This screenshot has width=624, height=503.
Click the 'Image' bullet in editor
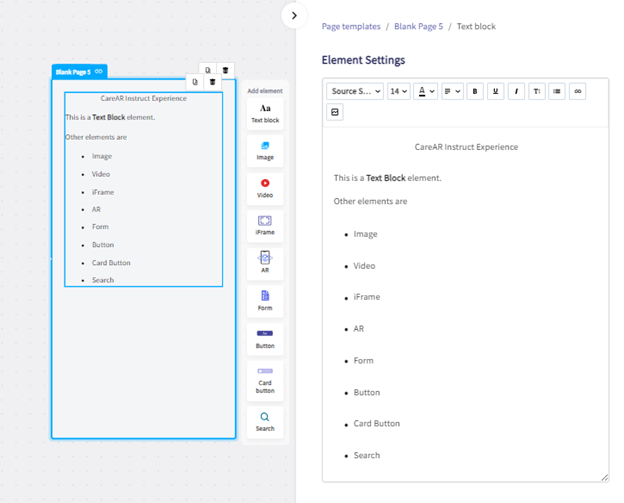point(365,234)
